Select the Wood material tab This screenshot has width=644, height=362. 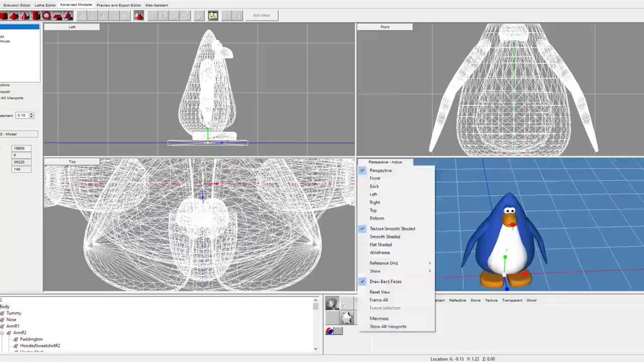point(531,300)
